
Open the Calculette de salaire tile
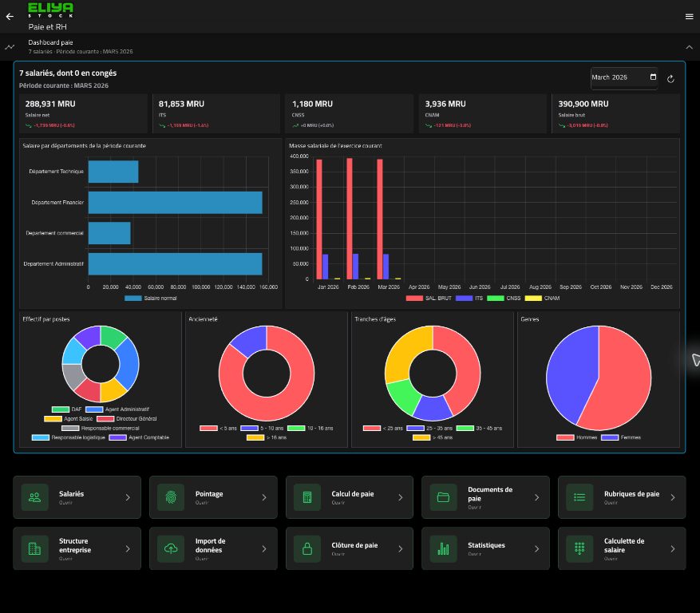click(622, 548)
